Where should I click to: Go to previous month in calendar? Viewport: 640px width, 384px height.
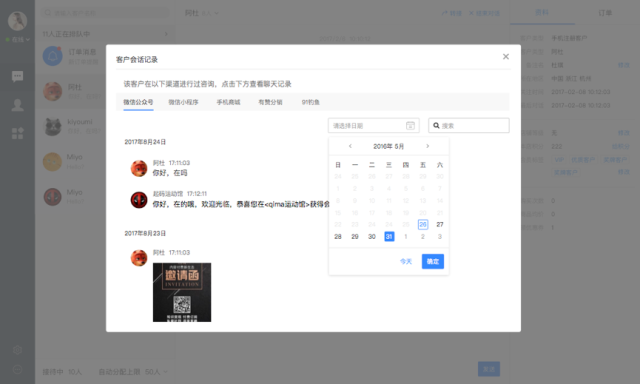[350, 146]
